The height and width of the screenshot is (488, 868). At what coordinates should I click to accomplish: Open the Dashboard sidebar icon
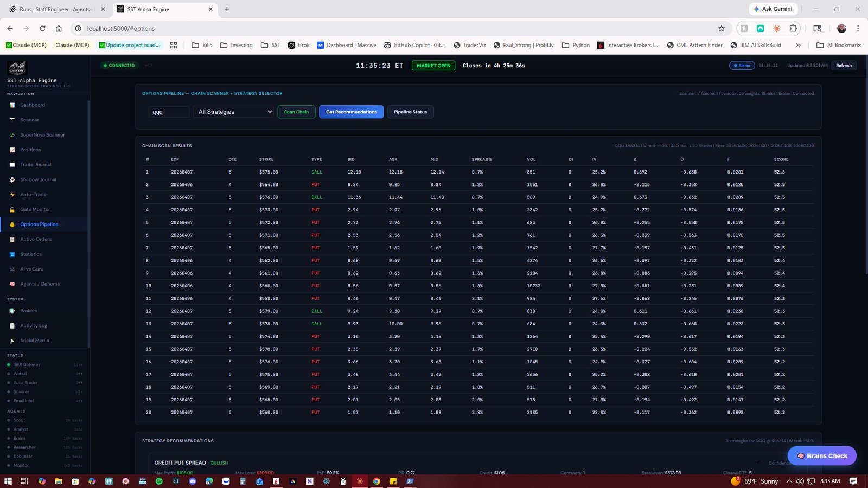(x=12, y=105)
